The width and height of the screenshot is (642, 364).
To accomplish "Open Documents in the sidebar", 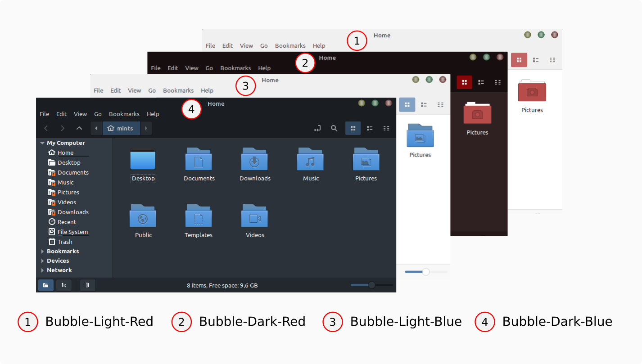I will click(x=68, y=172).
